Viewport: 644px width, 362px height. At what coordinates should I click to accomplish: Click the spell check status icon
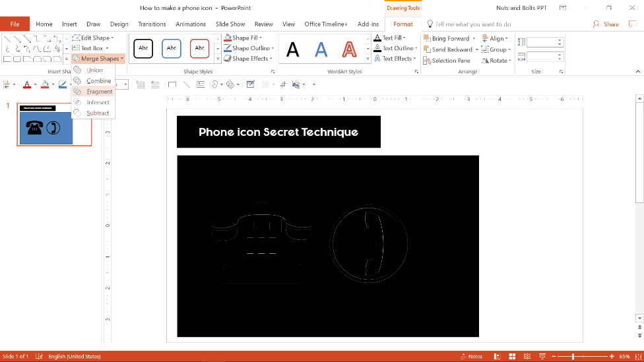tap(39, 356)
